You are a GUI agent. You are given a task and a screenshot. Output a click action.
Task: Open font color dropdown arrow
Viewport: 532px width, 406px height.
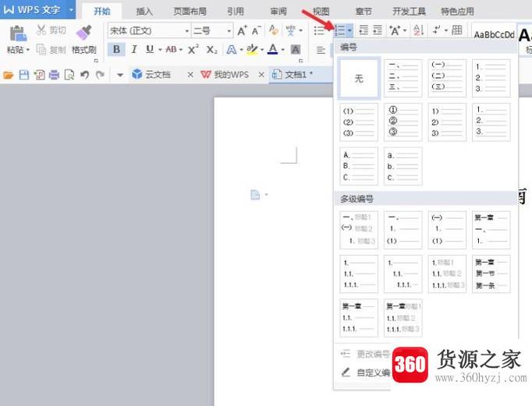point(282,50)
